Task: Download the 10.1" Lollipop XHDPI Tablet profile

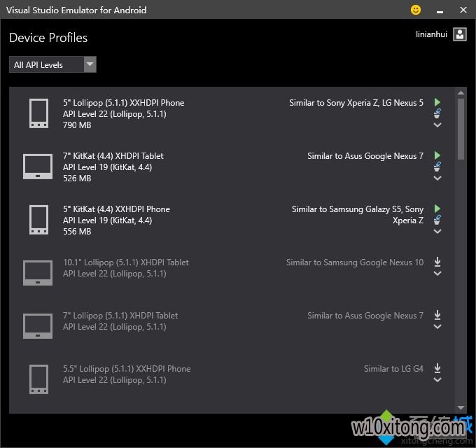Action: tap(437, 262)
